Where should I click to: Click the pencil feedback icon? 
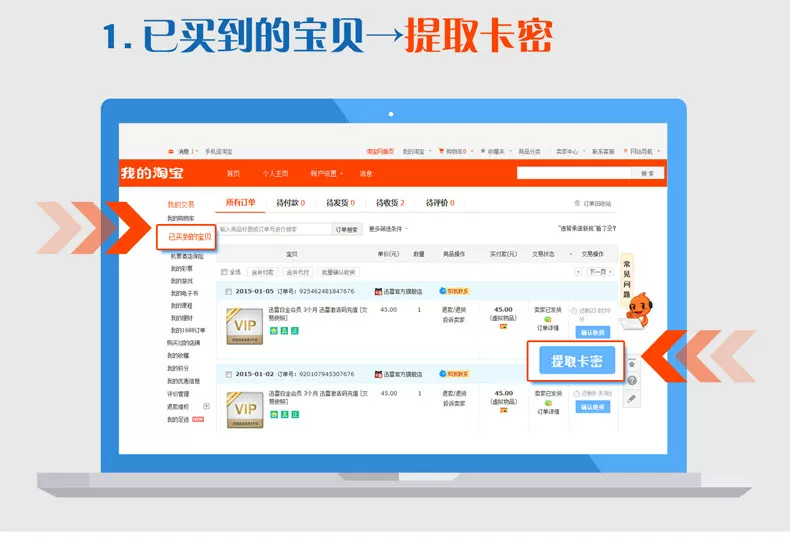pos(632,399)
